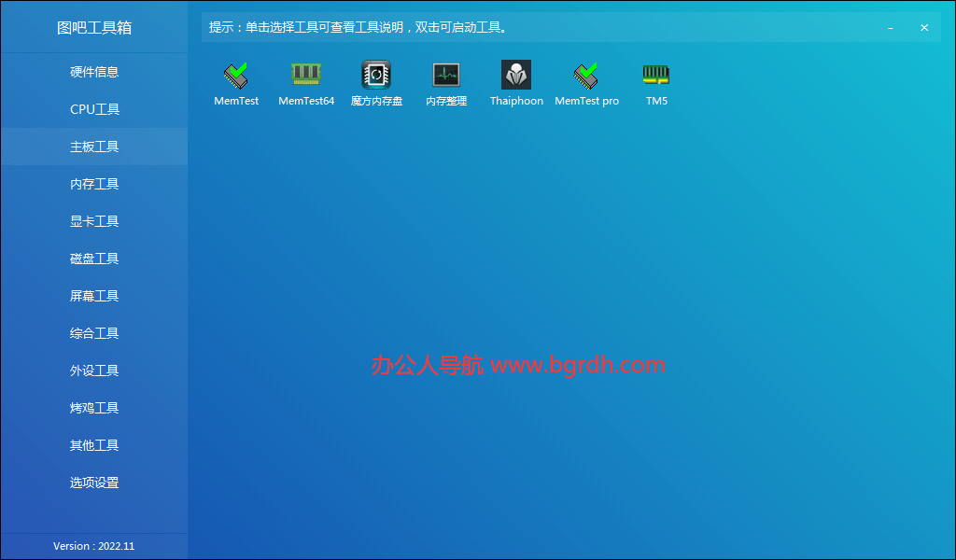Select the 外设工具 sidebar item
The height and width of the screenshot is (560, 956).
coord(93,371)
